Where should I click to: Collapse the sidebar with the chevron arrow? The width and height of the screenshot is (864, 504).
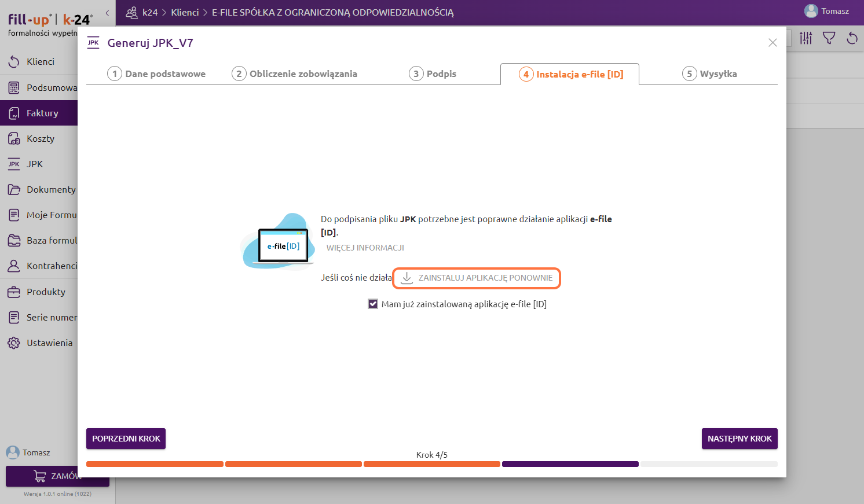(x=107, y=13)
